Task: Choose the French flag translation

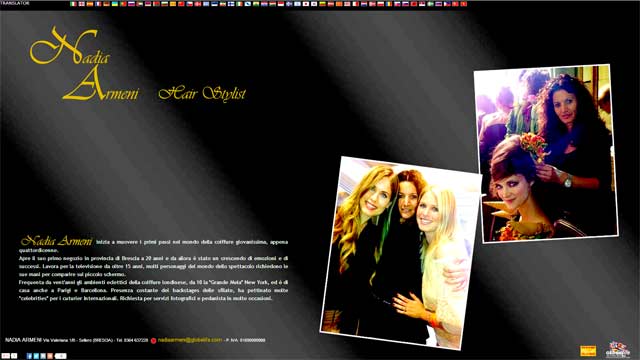Action: pyautogui.click(x=98, y=4)
